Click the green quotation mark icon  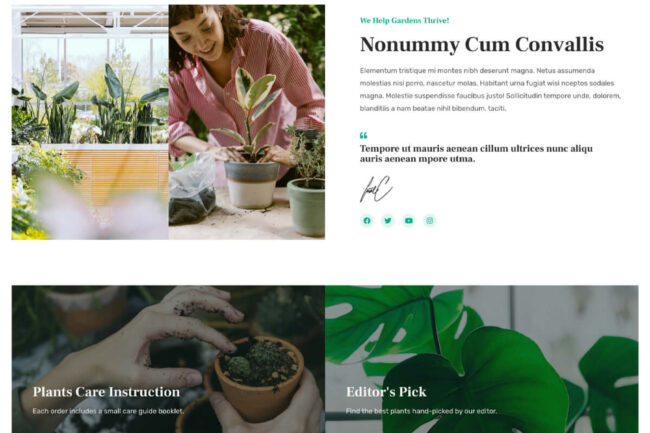(364, 135)
